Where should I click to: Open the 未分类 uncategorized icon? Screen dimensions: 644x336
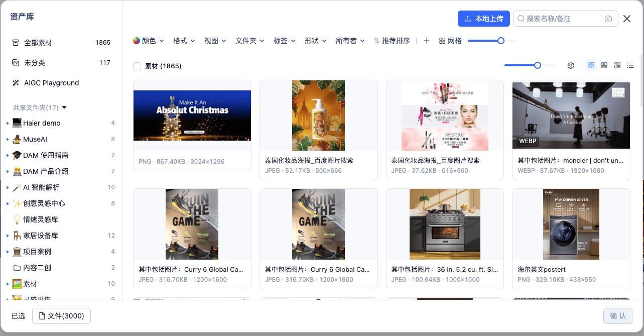[x=15, y=63]
